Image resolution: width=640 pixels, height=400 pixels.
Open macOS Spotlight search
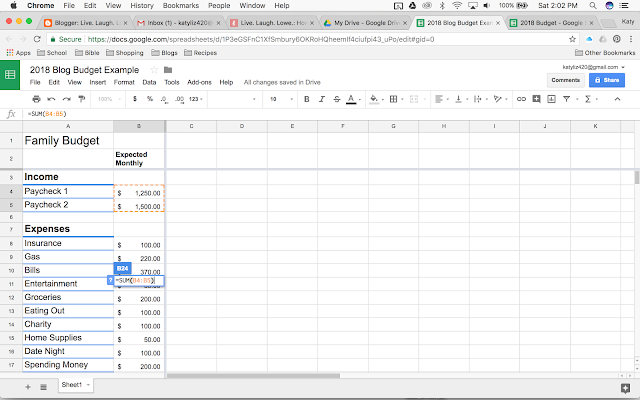point(593,5)
